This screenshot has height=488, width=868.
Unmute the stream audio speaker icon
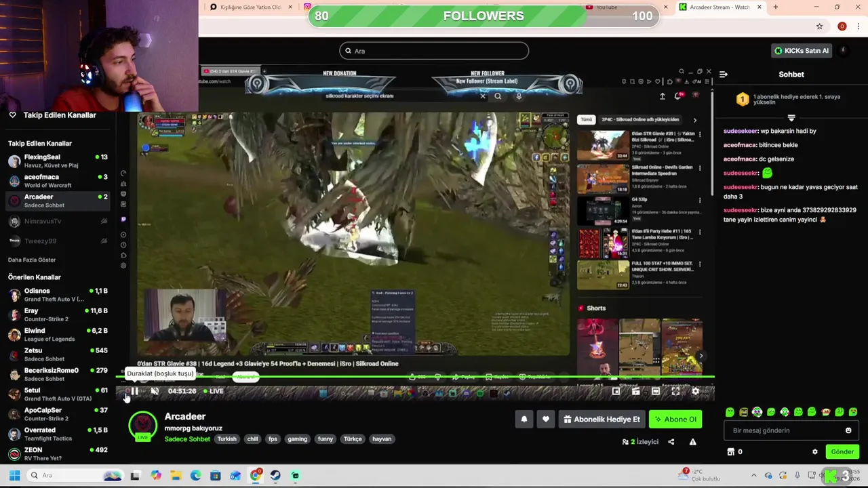(155, 391)
